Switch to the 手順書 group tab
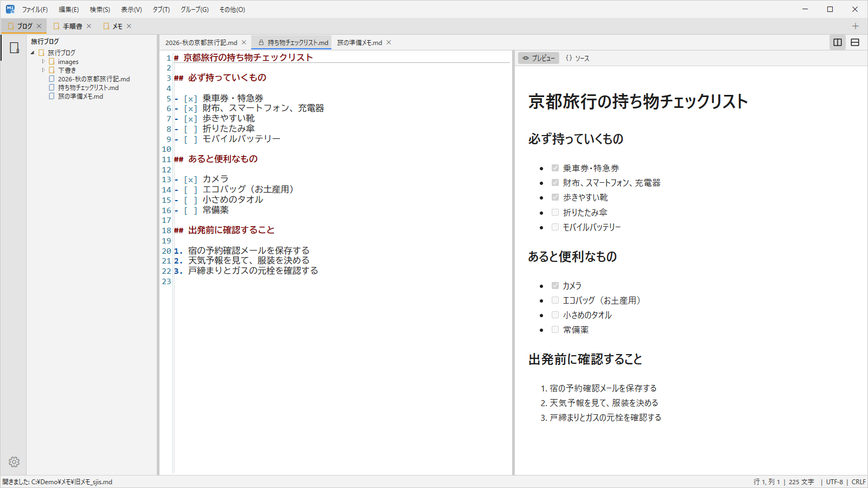This screenshot has width=868, height=488. 73,26
